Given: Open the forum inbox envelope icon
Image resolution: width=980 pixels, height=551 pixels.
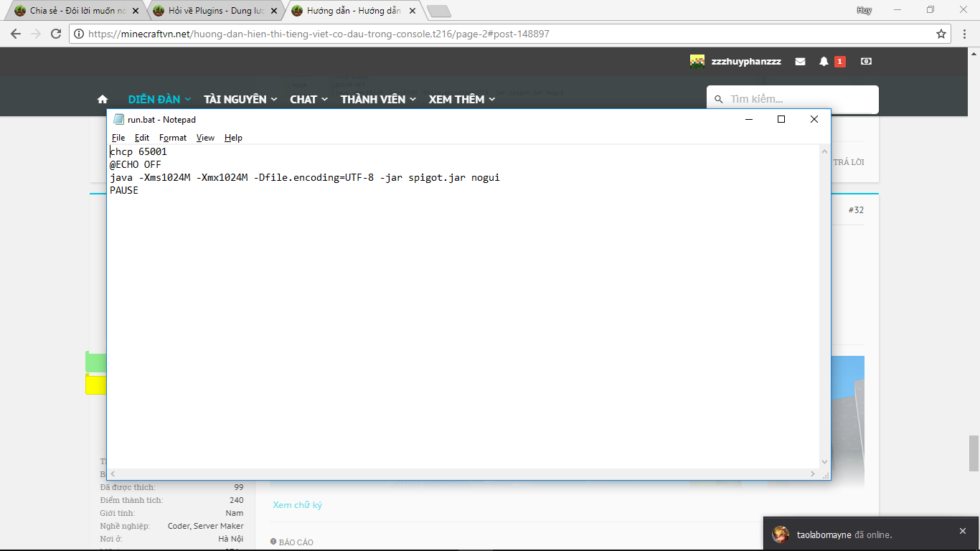Looking at the screenshot, I should tap(801, 62).
